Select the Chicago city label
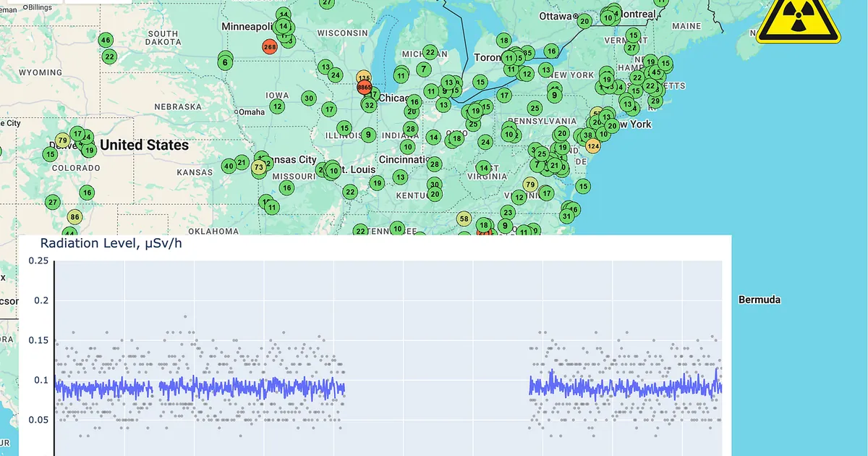The width and height of the screenshot is (868, 456). [395, 98]
